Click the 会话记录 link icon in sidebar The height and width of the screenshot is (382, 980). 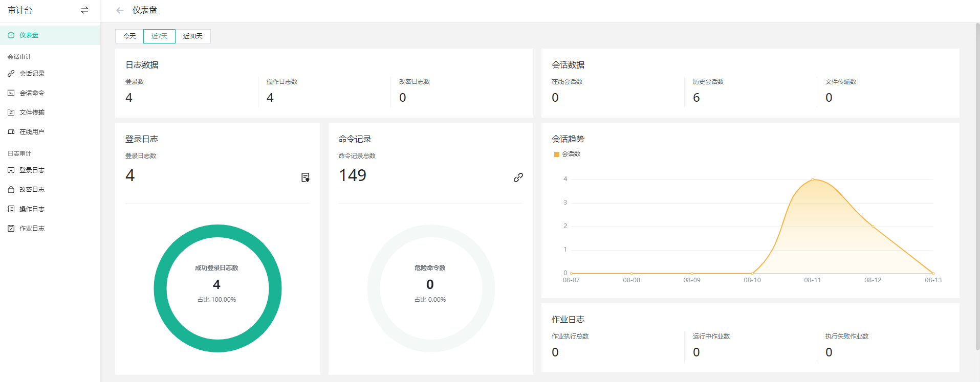[11, 74]
